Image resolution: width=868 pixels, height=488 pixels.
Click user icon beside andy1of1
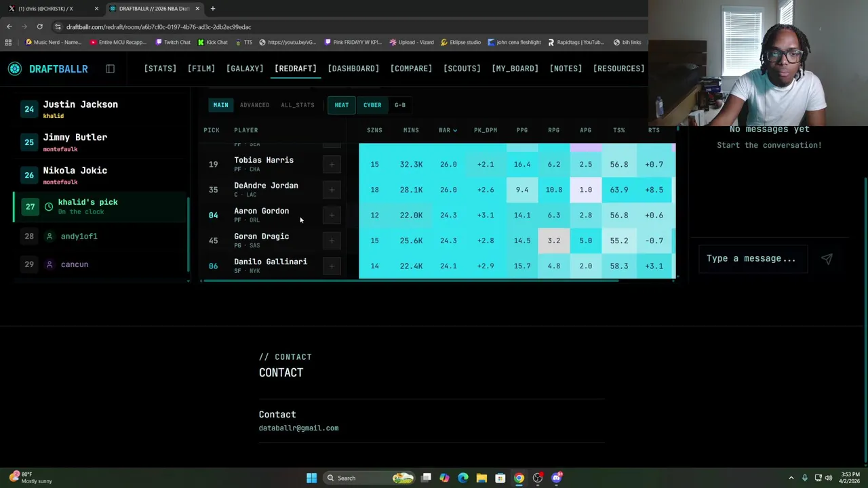tap(49, 236)
